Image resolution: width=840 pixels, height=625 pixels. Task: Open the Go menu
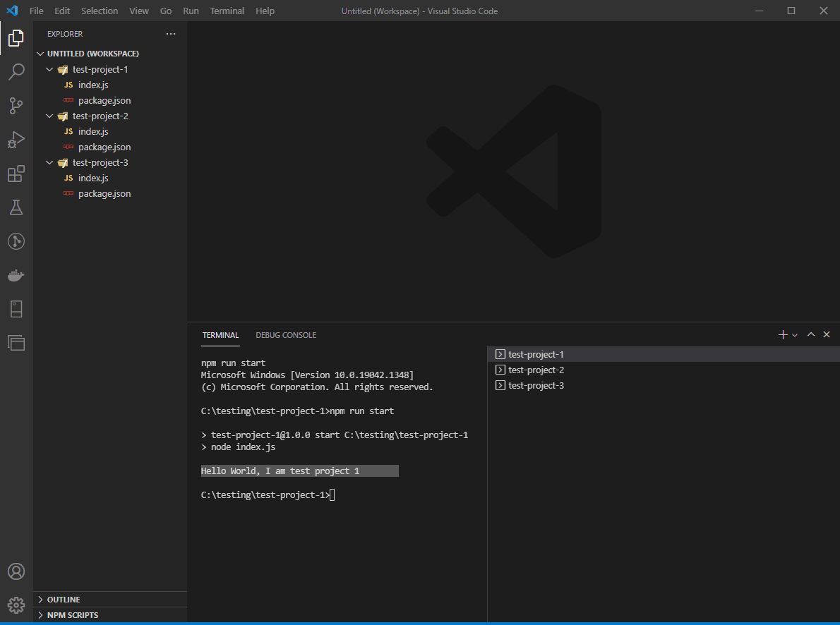tap(166, 11)
